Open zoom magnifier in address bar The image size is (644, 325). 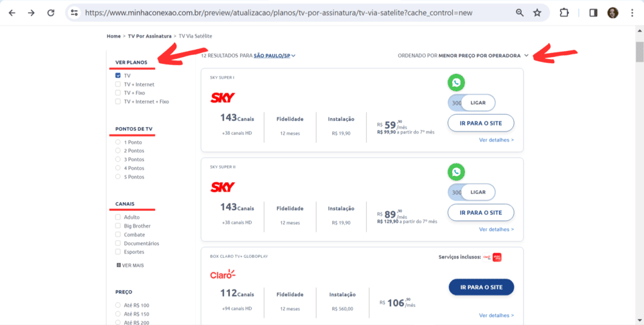[519, 13]
